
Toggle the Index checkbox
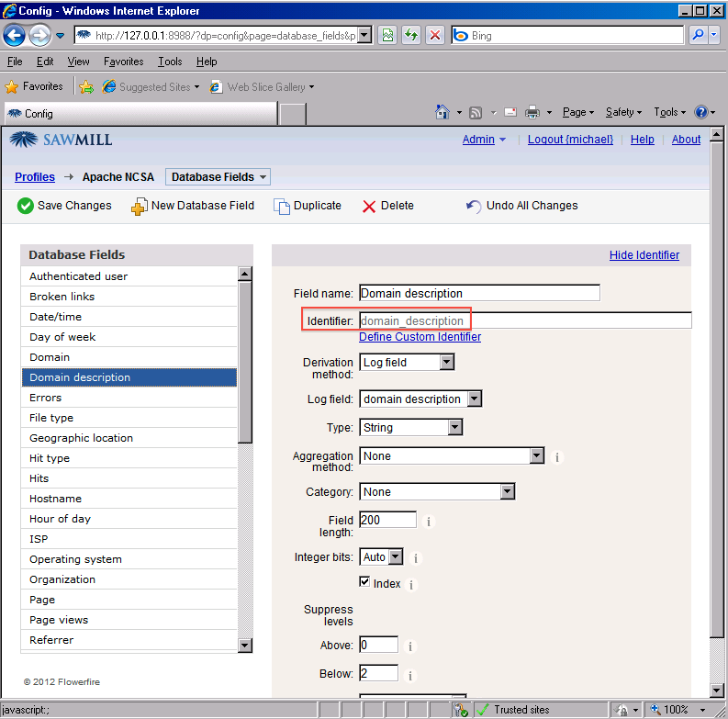[x=364, y=582]
